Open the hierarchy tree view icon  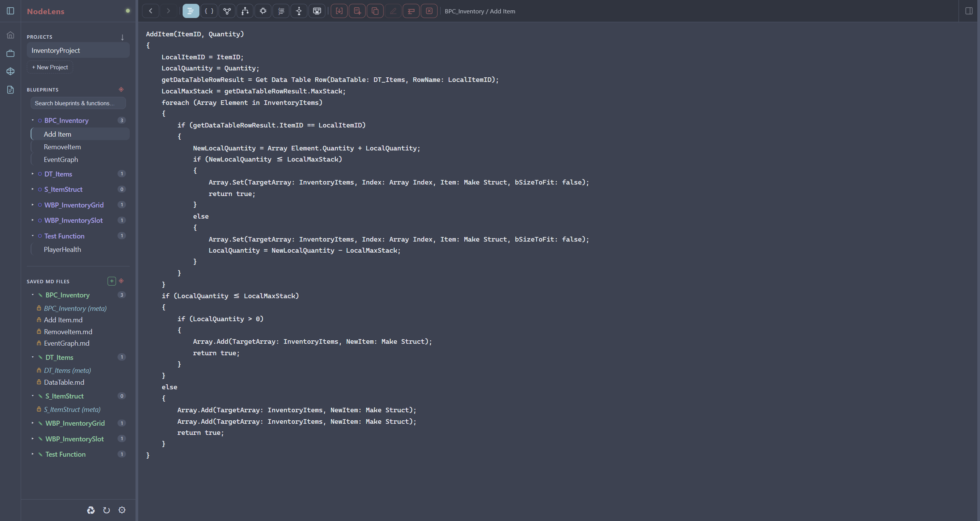[245, 11]
